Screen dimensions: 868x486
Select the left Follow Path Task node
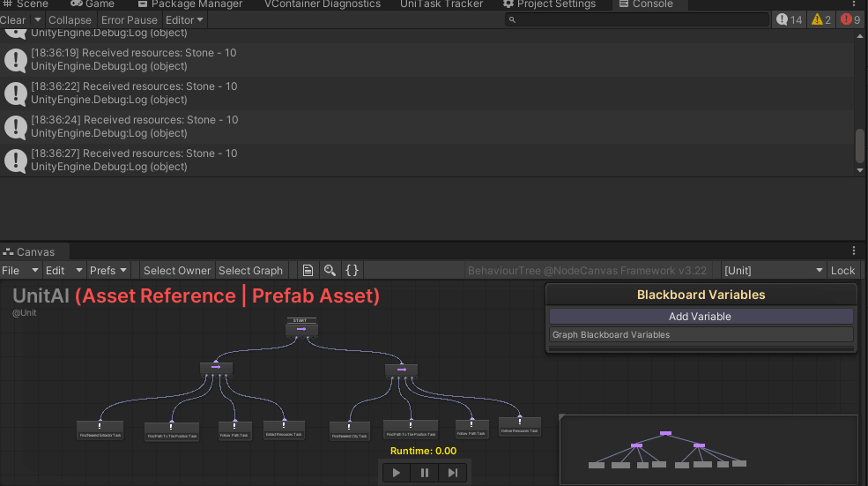click(234, 430)
